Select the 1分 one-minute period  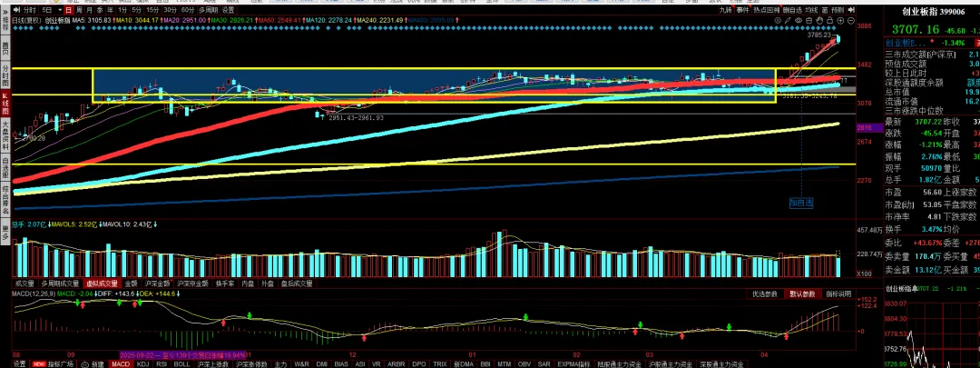pyautogui.click(x=122, y=10)
